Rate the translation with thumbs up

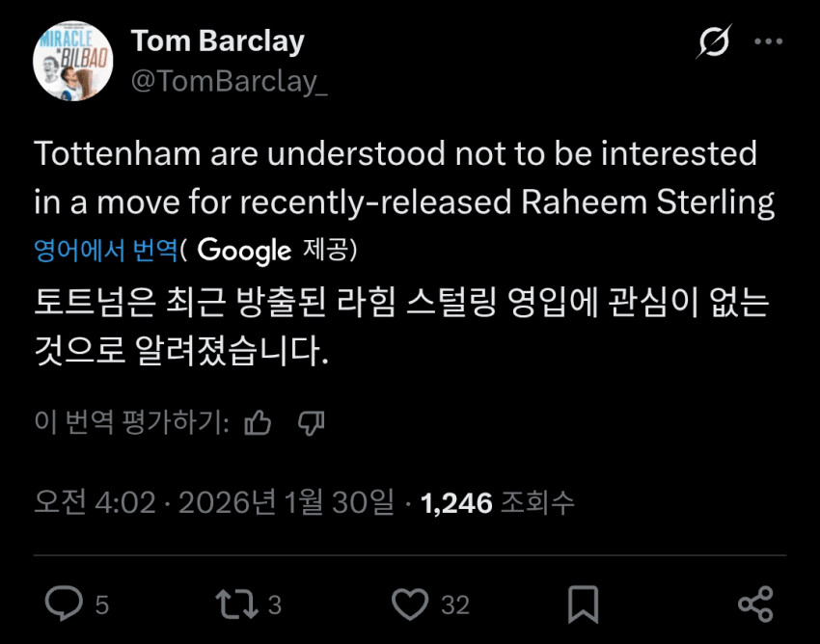[x=258, y=422]
